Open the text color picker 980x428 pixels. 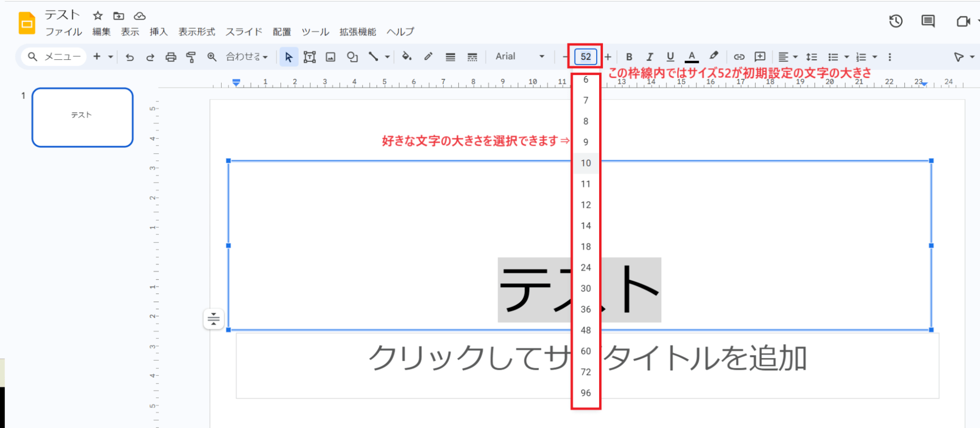pos(692,57)
